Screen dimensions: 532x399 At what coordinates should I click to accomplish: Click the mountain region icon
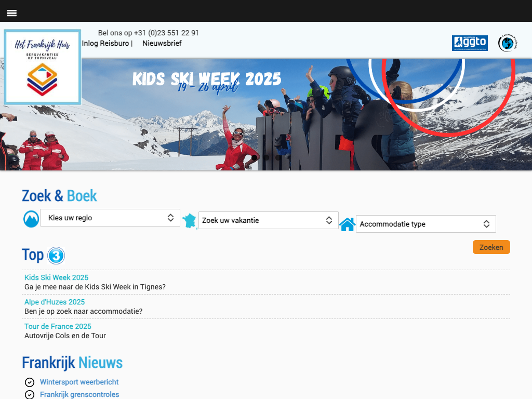pyautogui.click(x=31, y=219)
